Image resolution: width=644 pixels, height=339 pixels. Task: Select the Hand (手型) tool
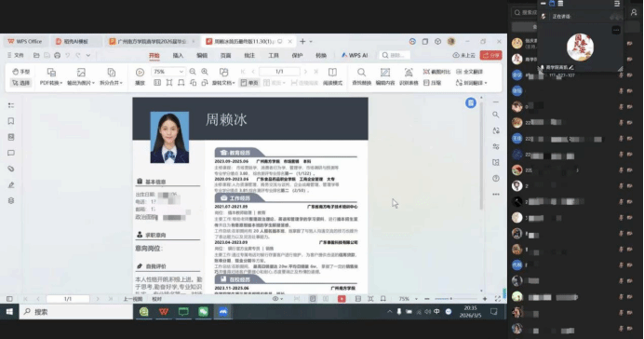click(x=20, y=72)
